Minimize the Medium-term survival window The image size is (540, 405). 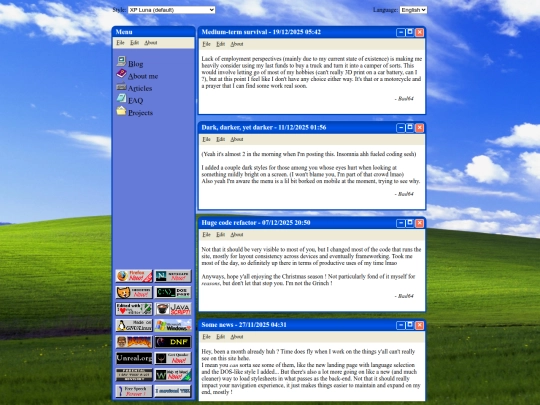(401, 32)
